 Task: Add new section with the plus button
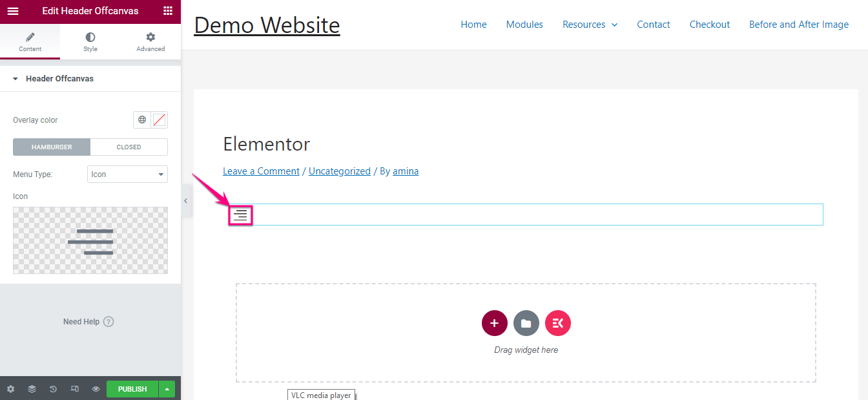(494, 323)
